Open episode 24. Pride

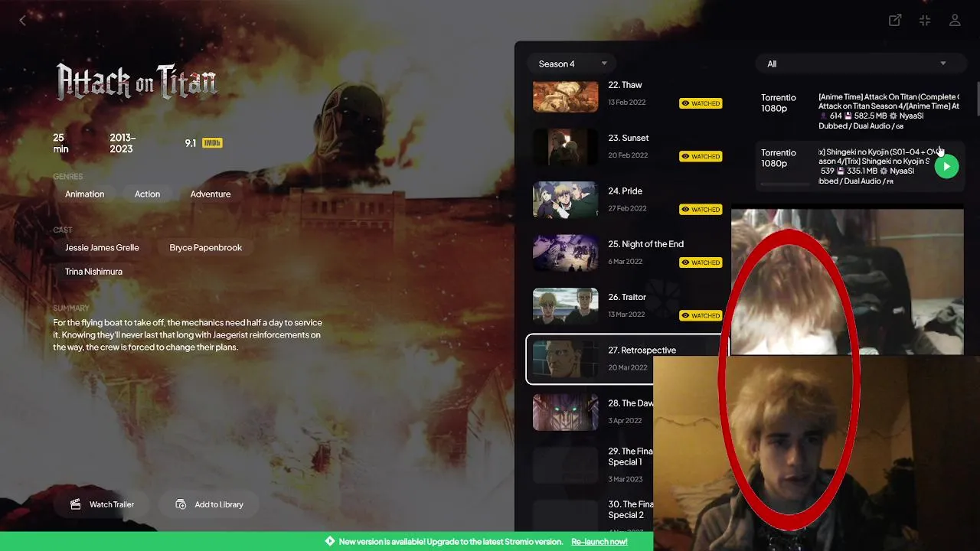(x=626, y=200)
